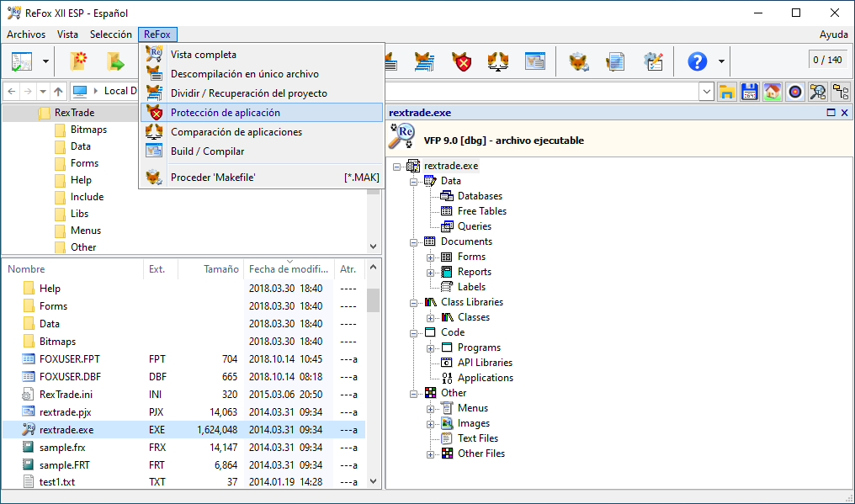Click the blue floppy disk drive icon
855x504 pixels.
(750, 92)
